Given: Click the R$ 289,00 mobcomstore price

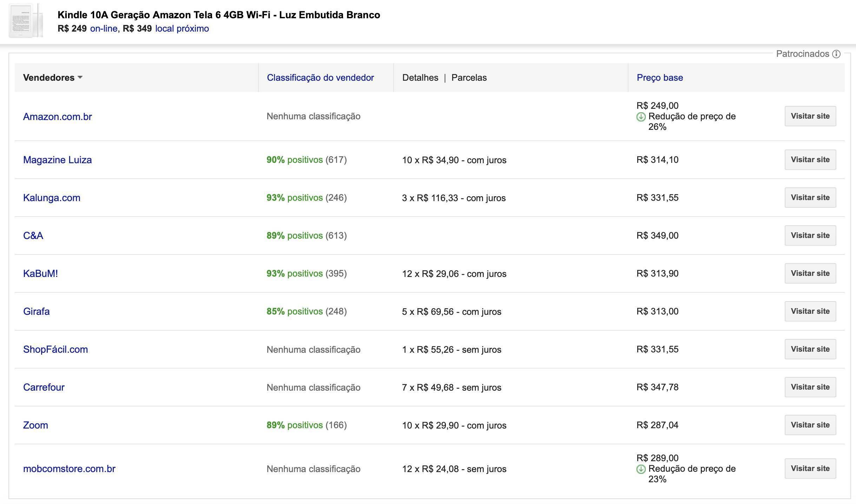Looking at the screenshot, I should (x=658, y=458).
